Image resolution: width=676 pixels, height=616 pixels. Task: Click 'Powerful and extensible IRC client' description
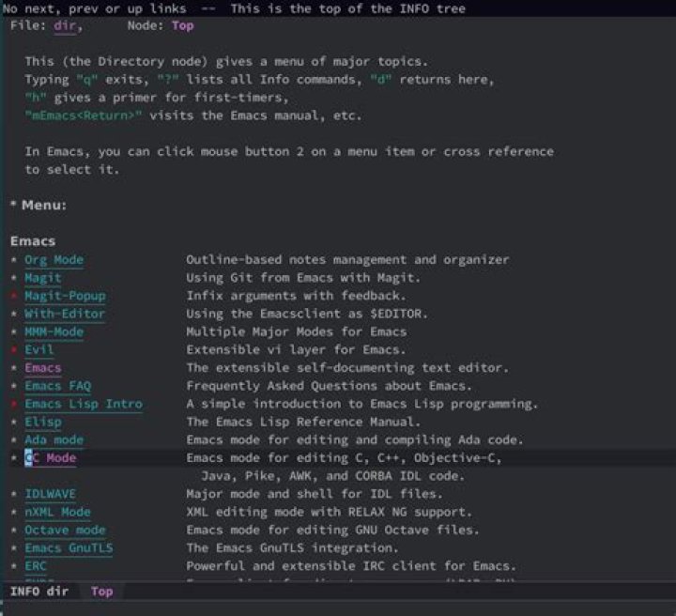(351, 566)
